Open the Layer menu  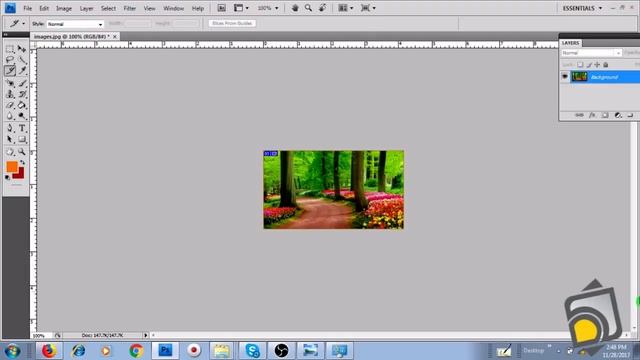click(x=86, y=8)
